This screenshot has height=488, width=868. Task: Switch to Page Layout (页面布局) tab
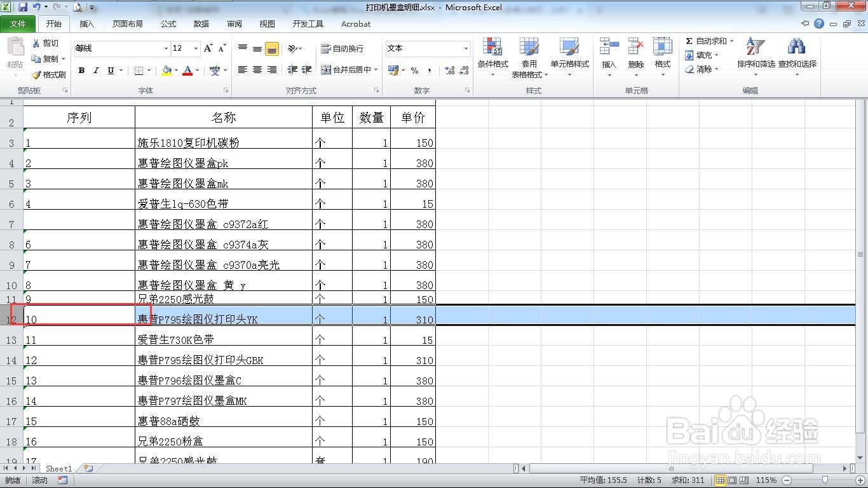coord(128,24)
